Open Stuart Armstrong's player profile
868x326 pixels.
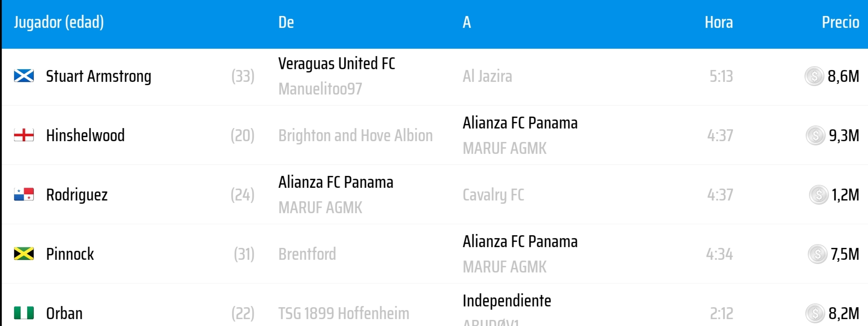click(x=98, y=76)
